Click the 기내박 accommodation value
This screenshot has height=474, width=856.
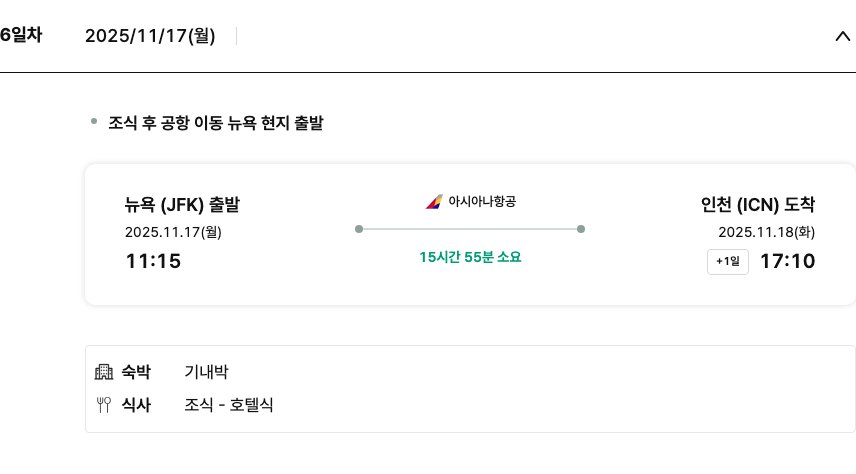tap(206, 372)
